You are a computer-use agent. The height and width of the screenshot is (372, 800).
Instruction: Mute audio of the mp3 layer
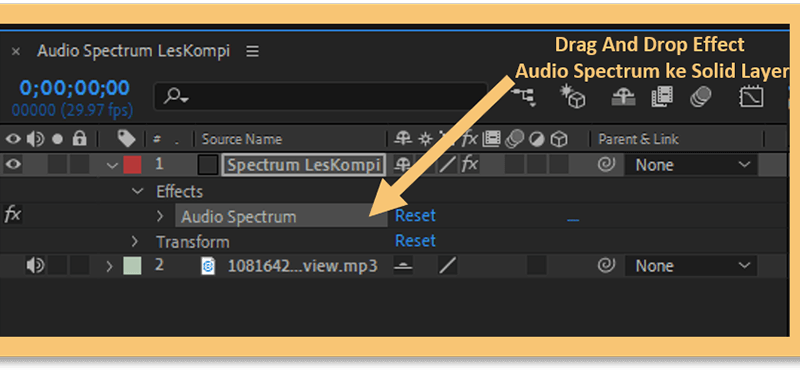(x=35, y=265)
